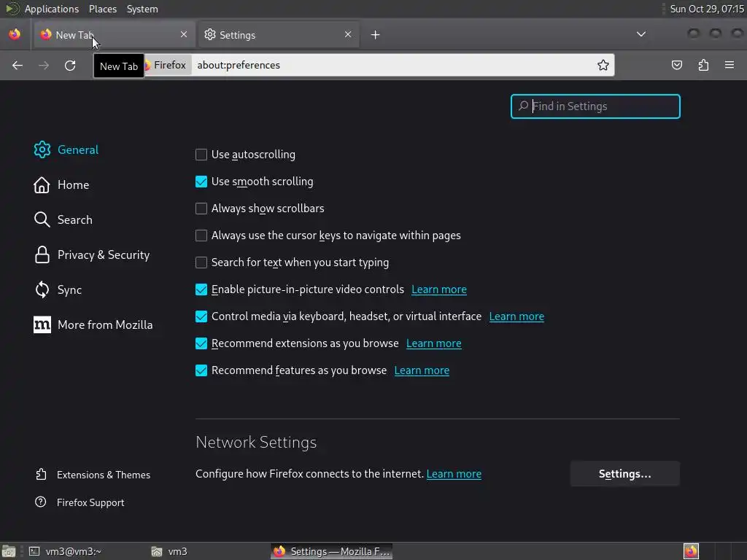Image resolution: width=747 pixels, height=560 pixels.
Task: Open the Save to Pocket icon
Action: [677, 65]
